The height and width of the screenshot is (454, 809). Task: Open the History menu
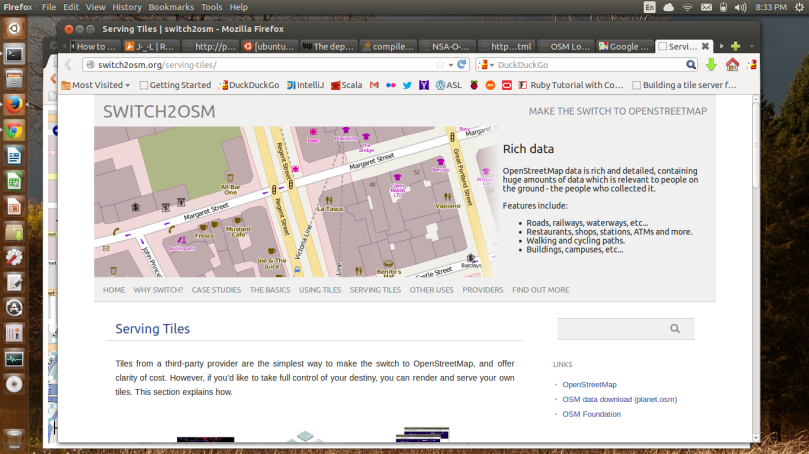pyautogui.click(x=127, y=7)
